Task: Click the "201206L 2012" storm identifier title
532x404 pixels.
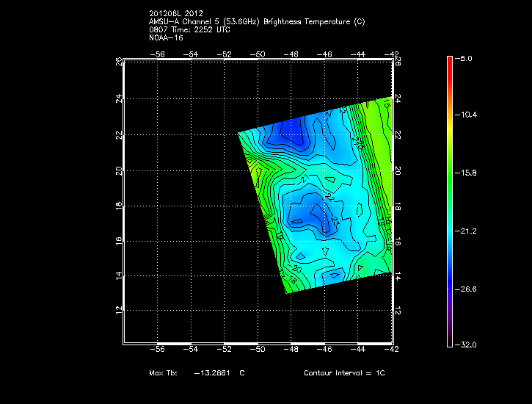Action: (175, 13)
